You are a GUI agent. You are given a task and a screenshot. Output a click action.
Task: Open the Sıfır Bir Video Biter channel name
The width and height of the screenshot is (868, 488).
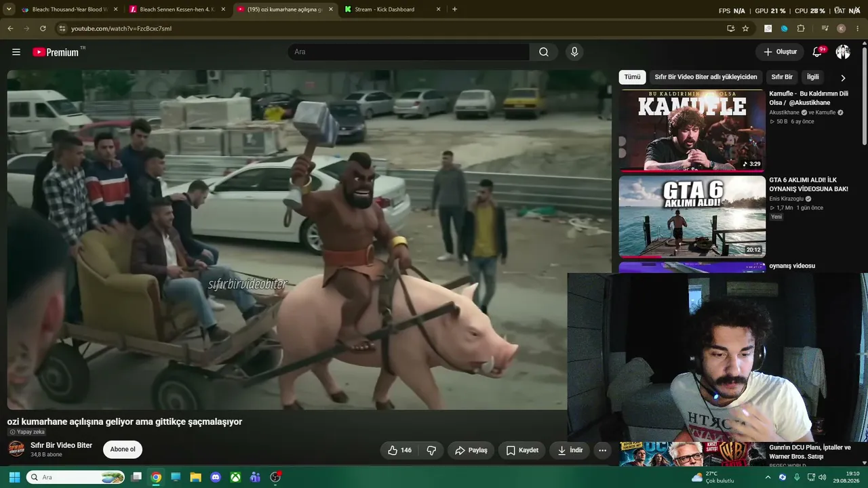61,445
